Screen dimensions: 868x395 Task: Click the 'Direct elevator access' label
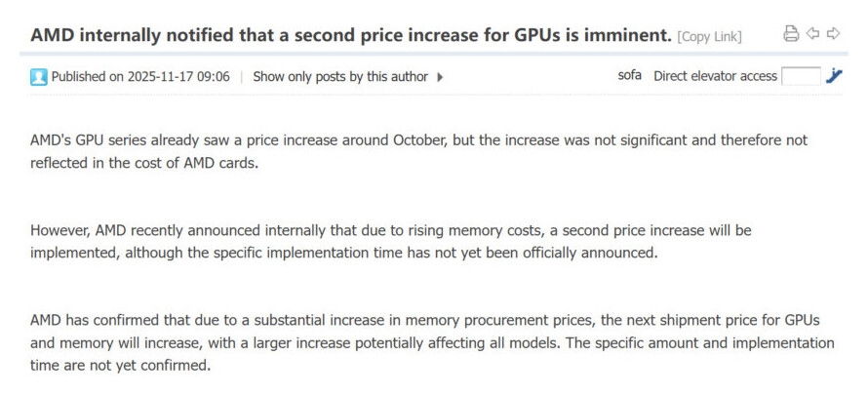(x=715, y=76)
